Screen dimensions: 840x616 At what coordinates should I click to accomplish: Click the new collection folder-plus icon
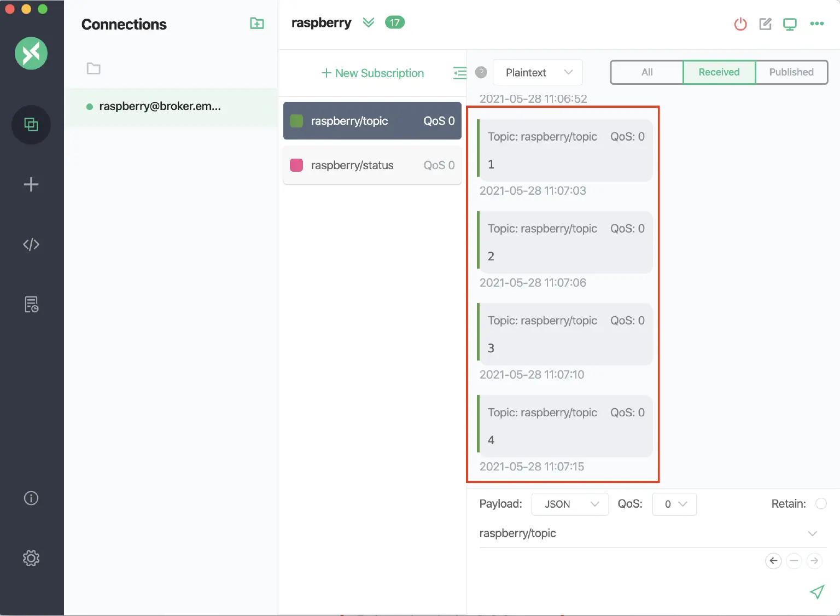[256, 24]
